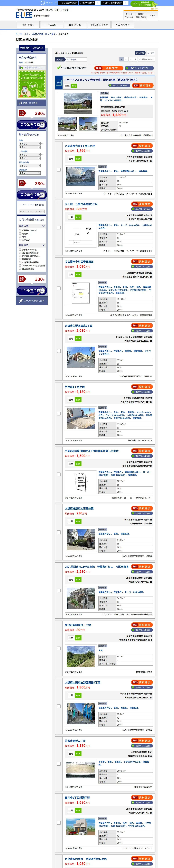Enable the 自由設計対応 filter checkbox
This screenshot has width=174, height=868.
coord(20,269)
